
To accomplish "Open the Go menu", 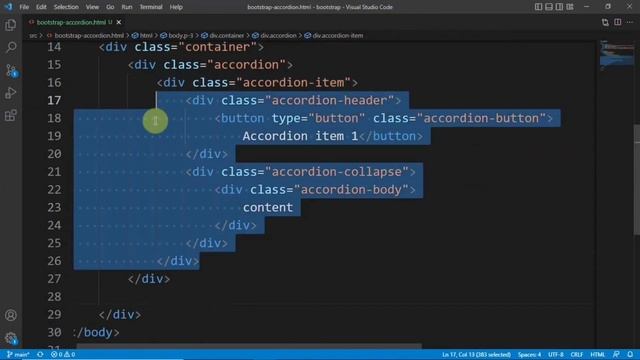I will [x=110, y=7].
